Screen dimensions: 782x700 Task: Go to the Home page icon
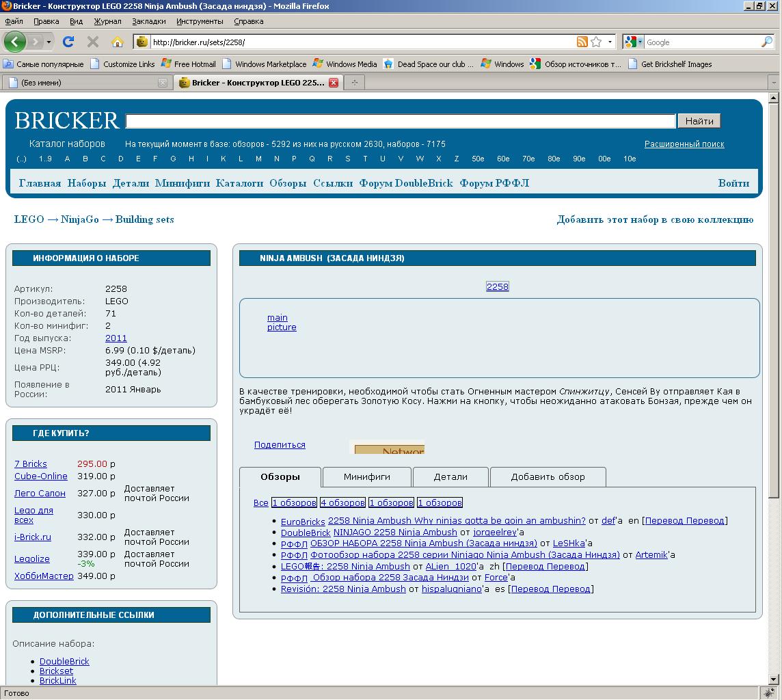(x=117, y=42)
